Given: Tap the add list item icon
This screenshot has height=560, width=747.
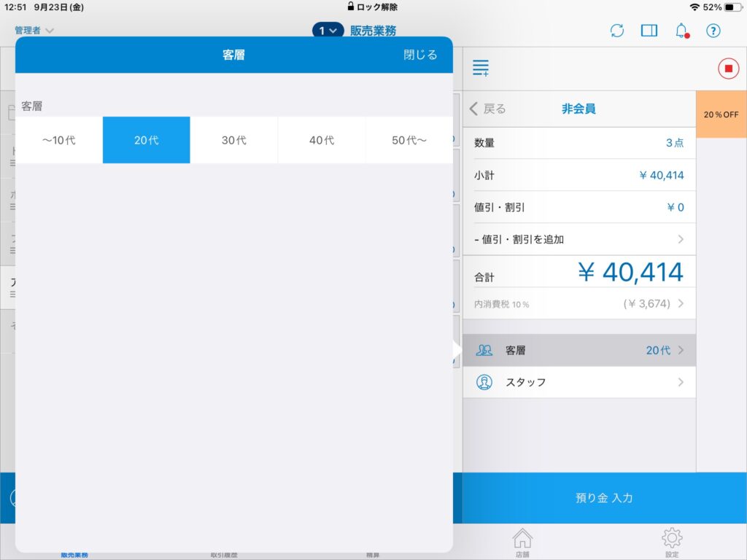Looking at the screenshot, I should [x=481, y=69].
